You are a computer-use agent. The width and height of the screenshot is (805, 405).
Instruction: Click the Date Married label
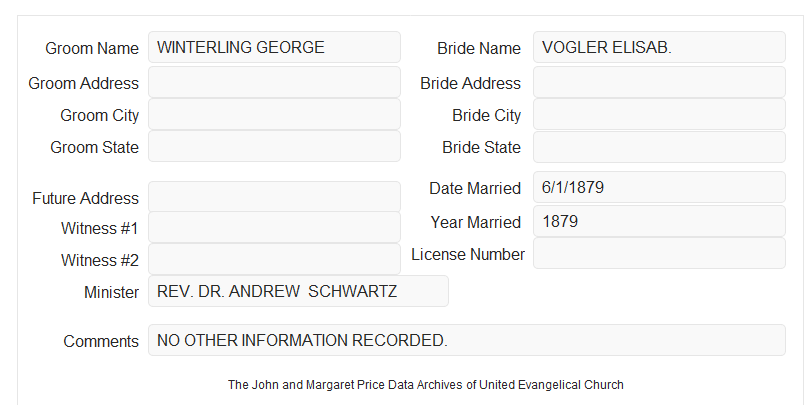(475, 188)
